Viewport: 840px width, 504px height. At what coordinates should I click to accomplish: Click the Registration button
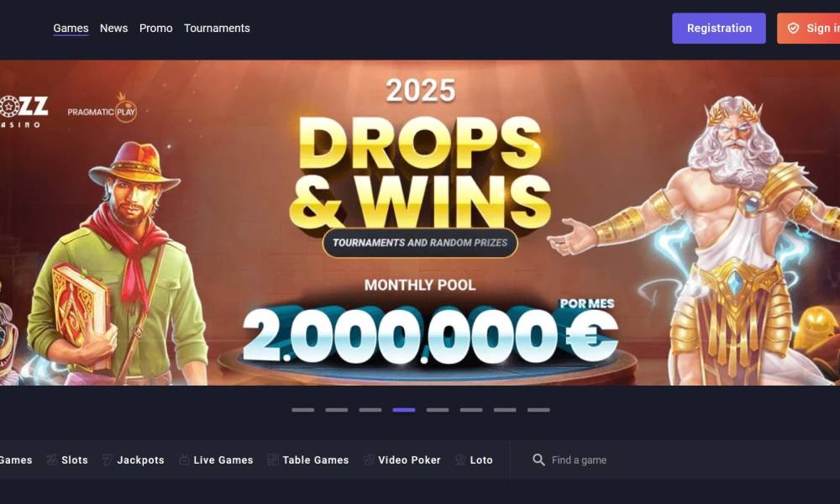click(x=719, y=29)
